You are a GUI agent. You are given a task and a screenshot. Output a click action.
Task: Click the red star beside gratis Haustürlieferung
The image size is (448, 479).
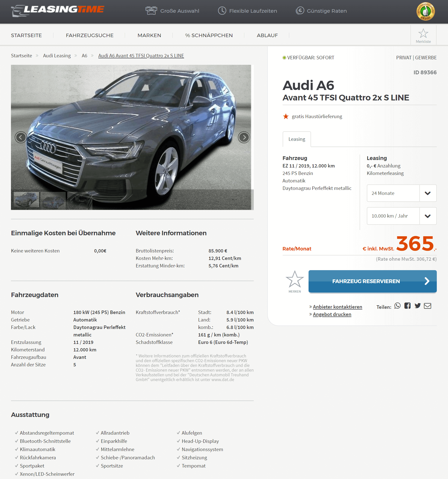coord(286,116)
